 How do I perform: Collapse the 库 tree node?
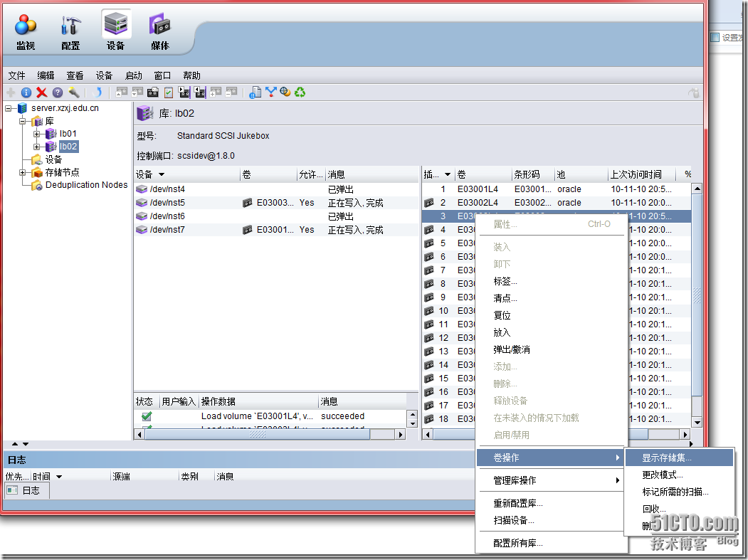pyautogui.click(x=22, y=121)
